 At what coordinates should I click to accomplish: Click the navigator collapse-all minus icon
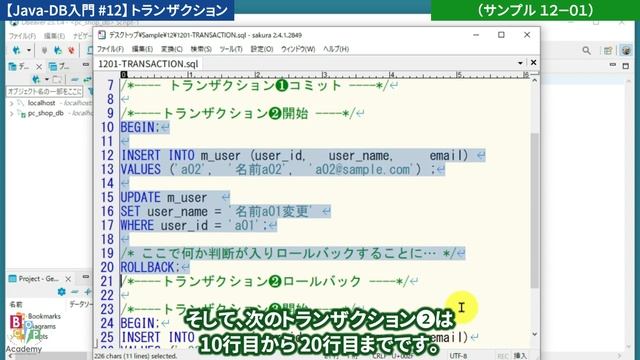(75, 80)
